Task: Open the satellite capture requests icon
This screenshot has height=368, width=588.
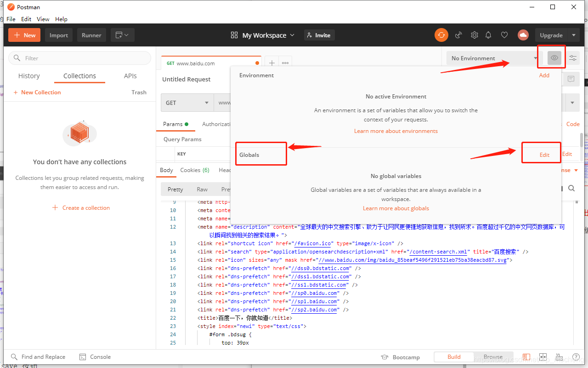Action: point(458,35)
